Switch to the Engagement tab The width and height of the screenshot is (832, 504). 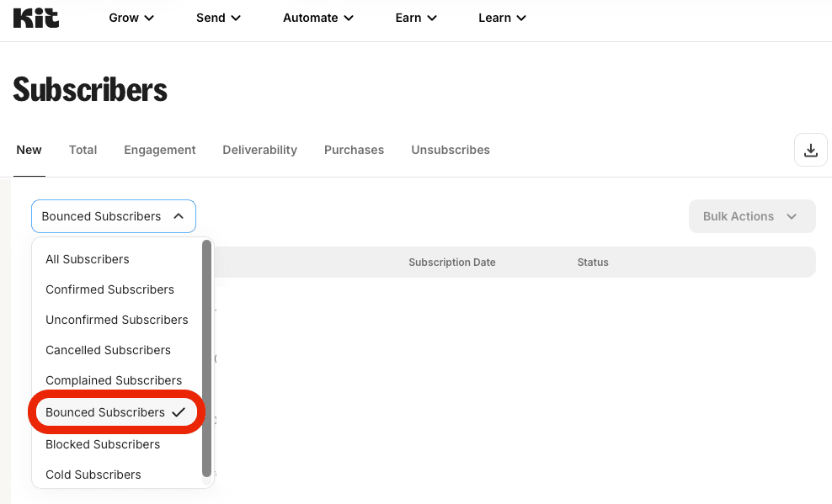pyautogui.click(x=159, y=150)
